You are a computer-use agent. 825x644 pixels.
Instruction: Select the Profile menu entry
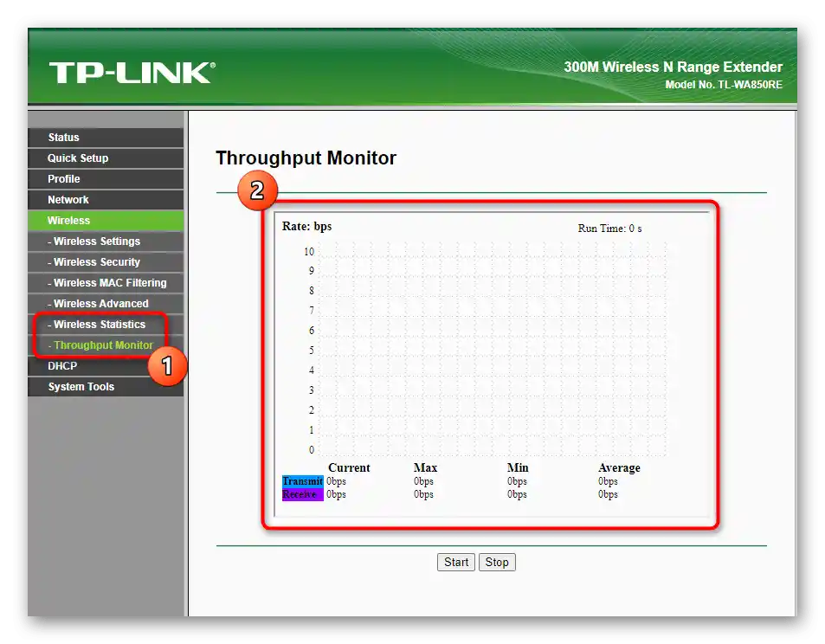coord(106,179)
